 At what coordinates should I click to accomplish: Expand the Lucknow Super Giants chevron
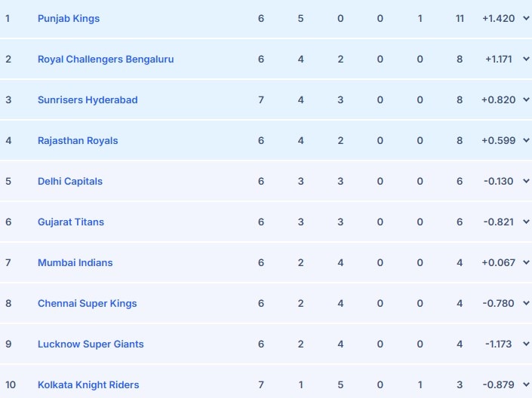(x=526, y=344)
